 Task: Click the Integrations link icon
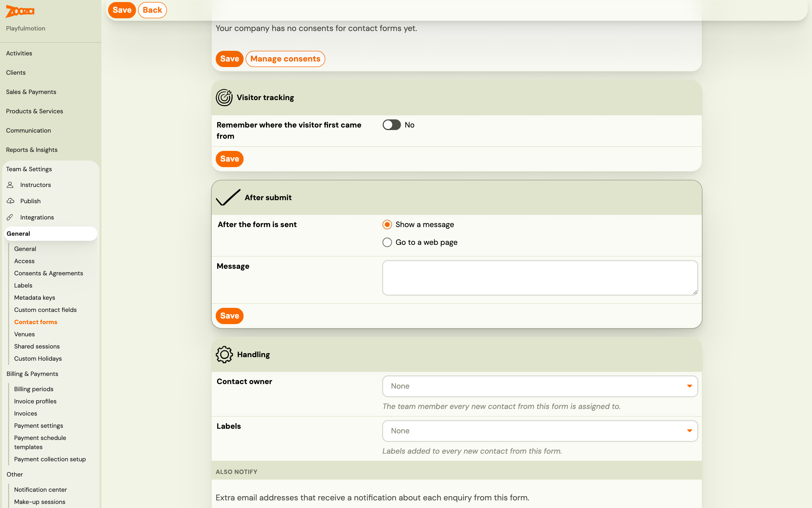click(x=10, y=217)
